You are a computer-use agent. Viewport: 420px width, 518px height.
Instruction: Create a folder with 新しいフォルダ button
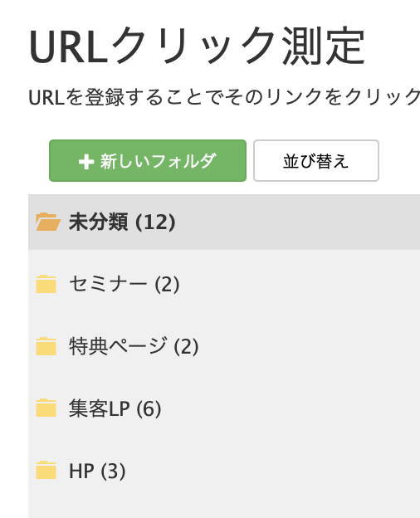point(148,160)
